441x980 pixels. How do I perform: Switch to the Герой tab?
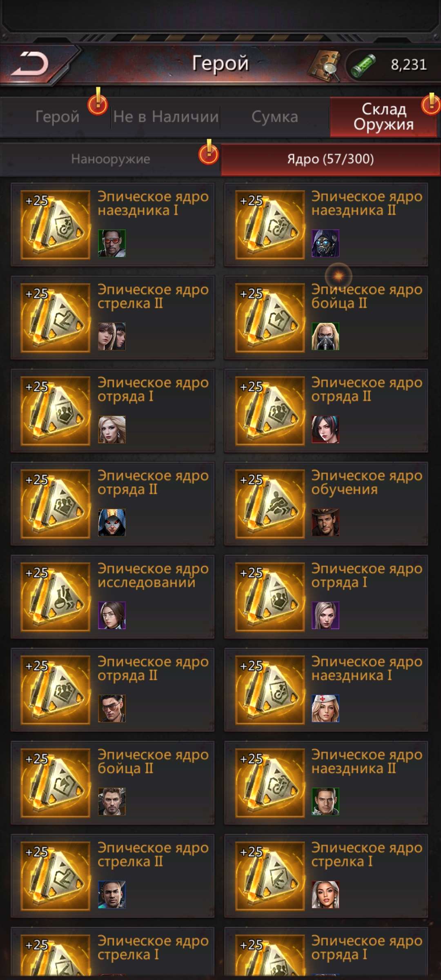pos(57,117)
